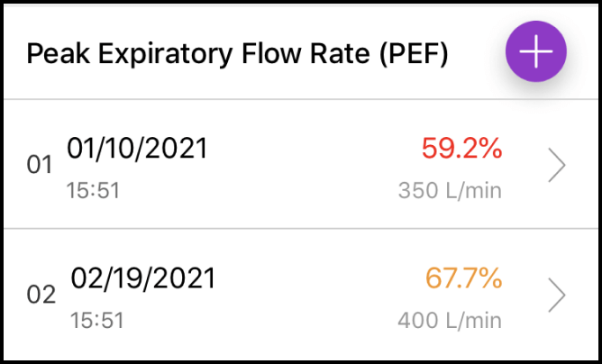Open details via chevron of the 01/10/2021 entry
This screenshot has width=602, height=364.
557,166
